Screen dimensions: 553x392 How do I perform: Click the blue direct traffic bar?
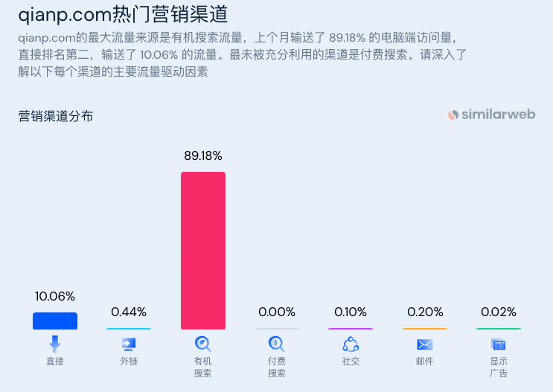click(x=55, y=321)
